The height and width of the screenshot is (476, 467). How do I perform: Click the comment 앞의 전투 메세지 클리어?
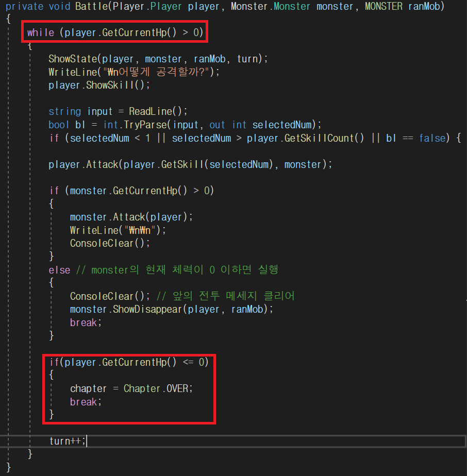click(x=225, y=296)
